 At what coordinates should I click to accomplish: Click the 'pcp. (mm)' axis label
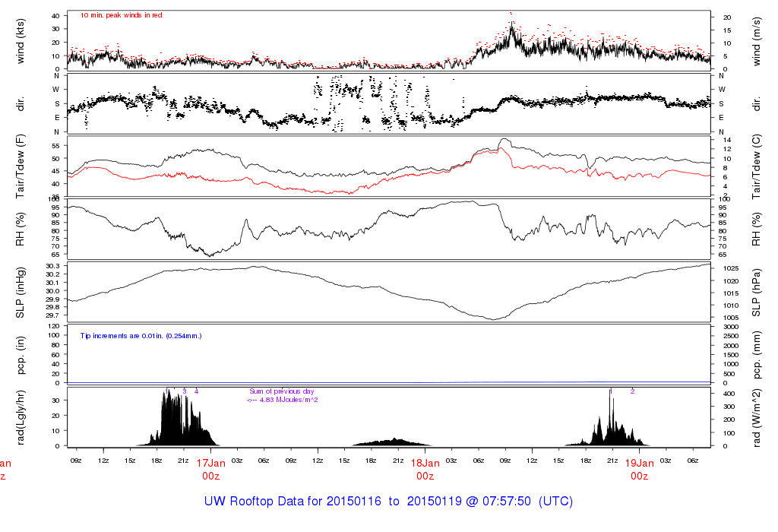tap(756, 355)
